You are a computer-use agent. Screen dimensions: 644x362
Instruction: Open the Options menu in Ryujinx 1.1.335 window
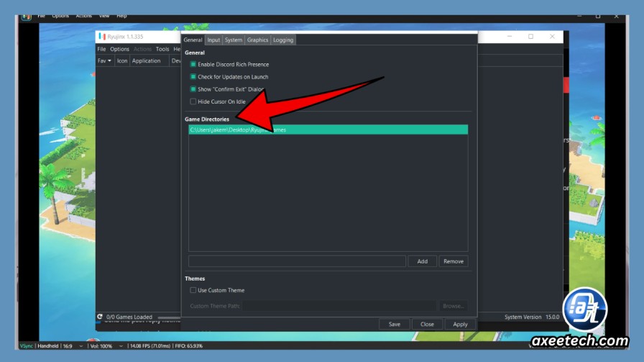(x=119, y=49)
